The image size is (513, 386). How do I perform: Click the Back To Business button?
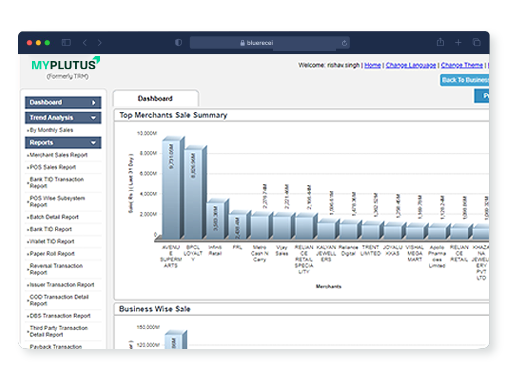465,80
